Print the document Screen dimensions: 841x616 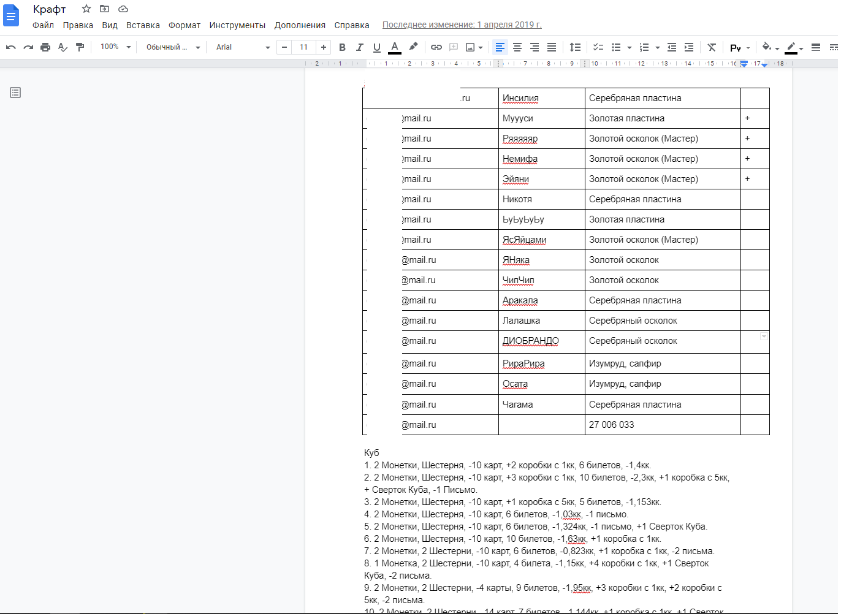click(45, 47)
